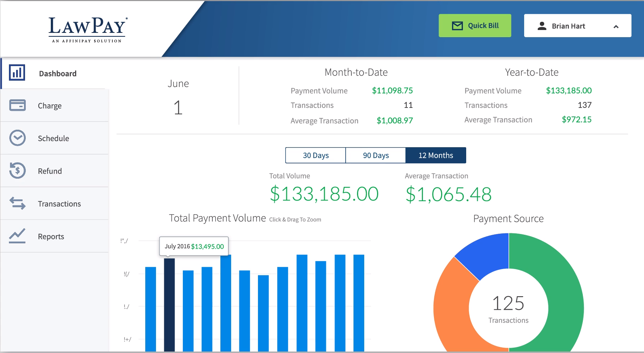
Task: Click the Month-to-Date $11,098.75 value
Action: click(x=392, y=91)
